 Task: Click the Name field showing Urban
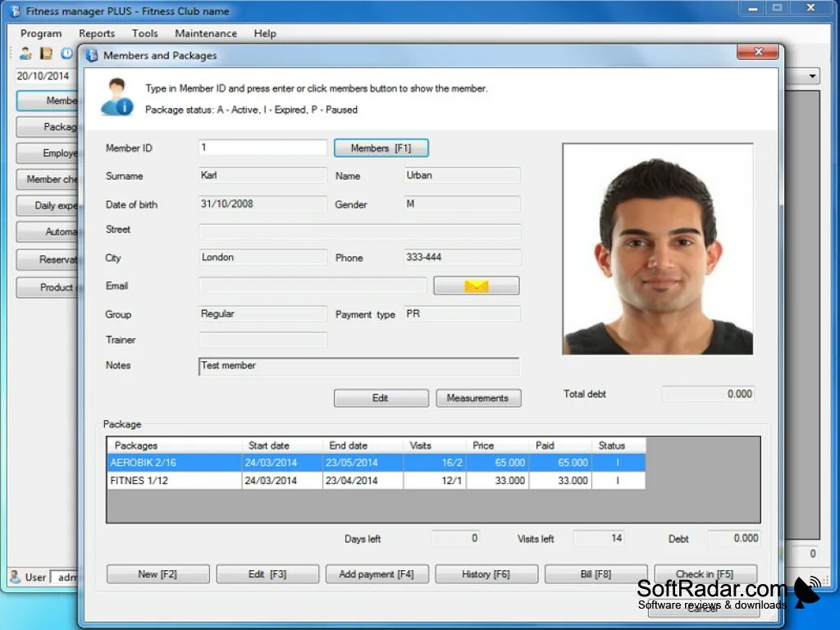pos(462,176)
